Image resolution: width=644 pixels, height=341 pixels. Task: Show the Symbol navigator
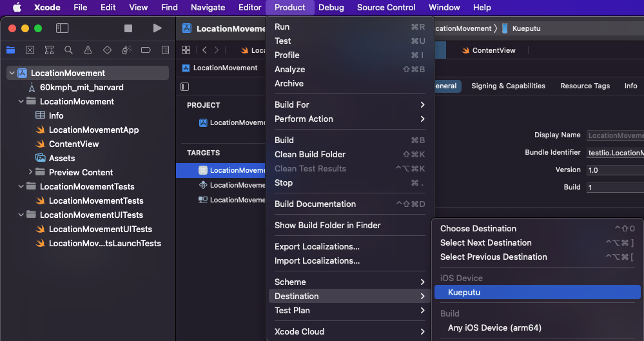(49, 50)
